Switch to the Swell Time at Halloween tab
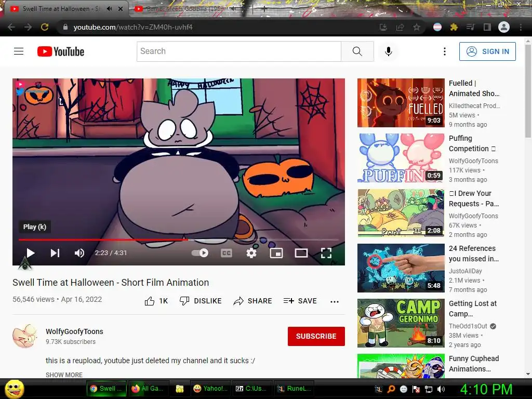Image resolution: width=532 pixels, height=399 pixels. 61,9
